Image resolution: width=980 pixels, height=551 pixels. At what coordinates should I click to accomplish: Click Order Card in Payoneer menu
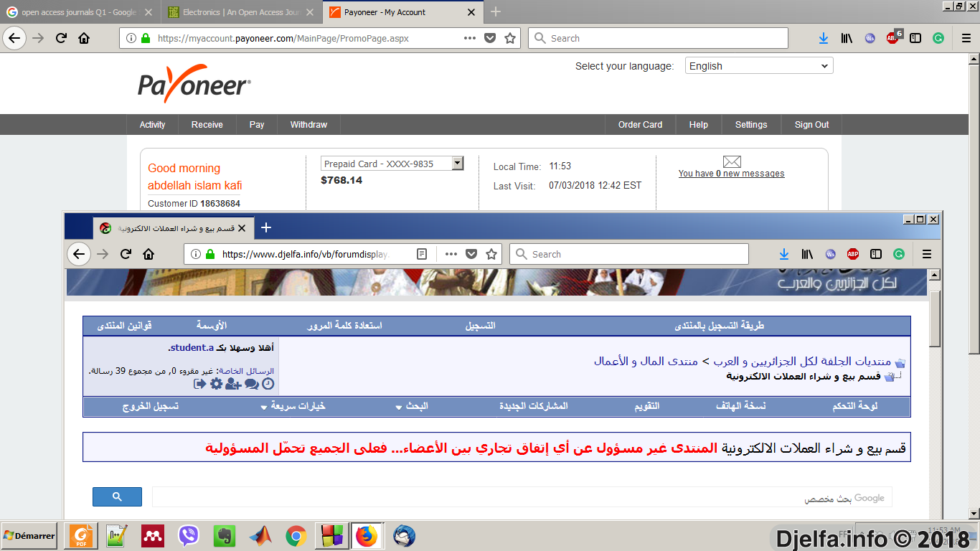640,125
